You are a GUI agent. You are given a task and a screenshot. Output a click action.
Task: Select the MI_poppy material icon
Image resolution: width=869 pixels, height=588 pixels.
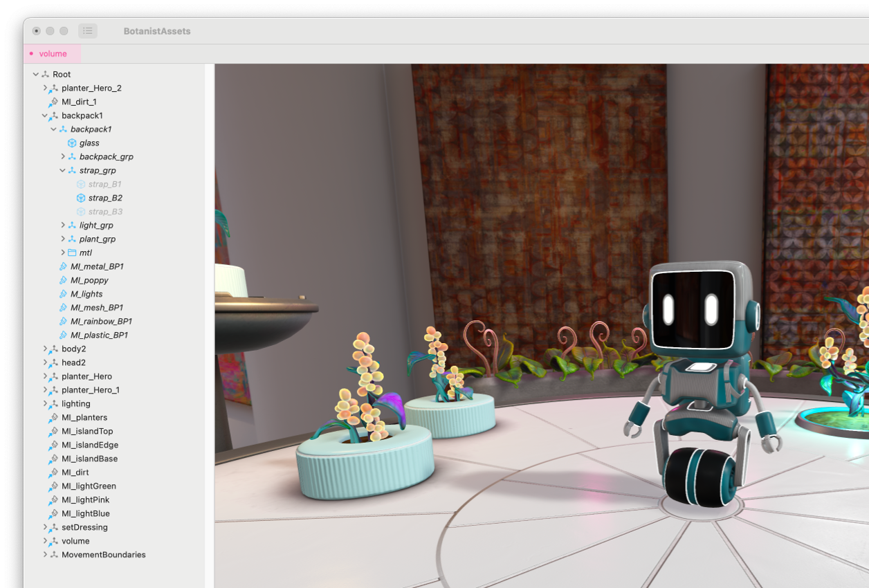[62, 280]
